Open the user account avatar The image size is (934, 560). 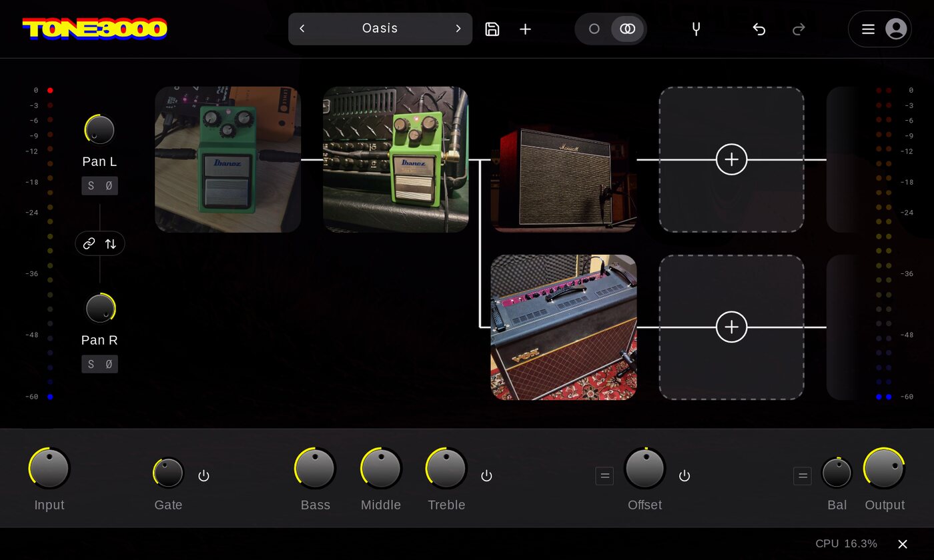click(x=896, y=29)
